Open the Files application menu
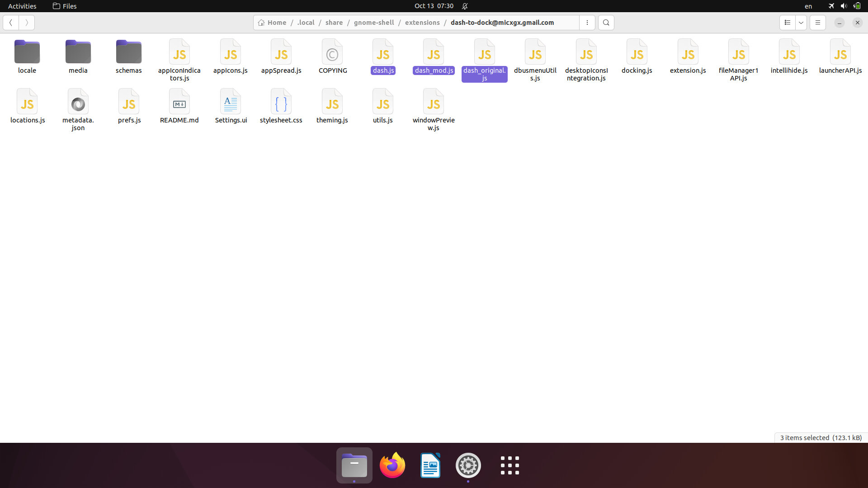The image size is (868, 488). tap(64, 6)
